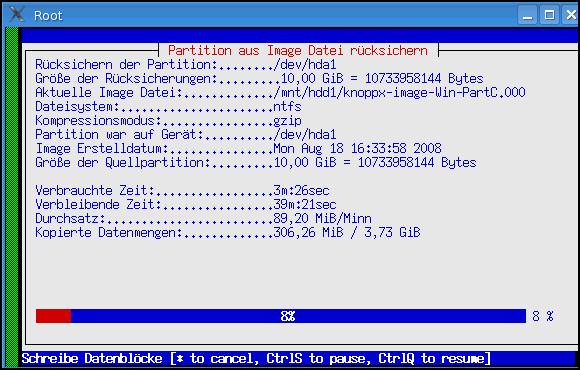Viewport: 580px width, 370px height.
Task: Click the 'Partition war auf Gerät' line
Action: tap(186, 134)
